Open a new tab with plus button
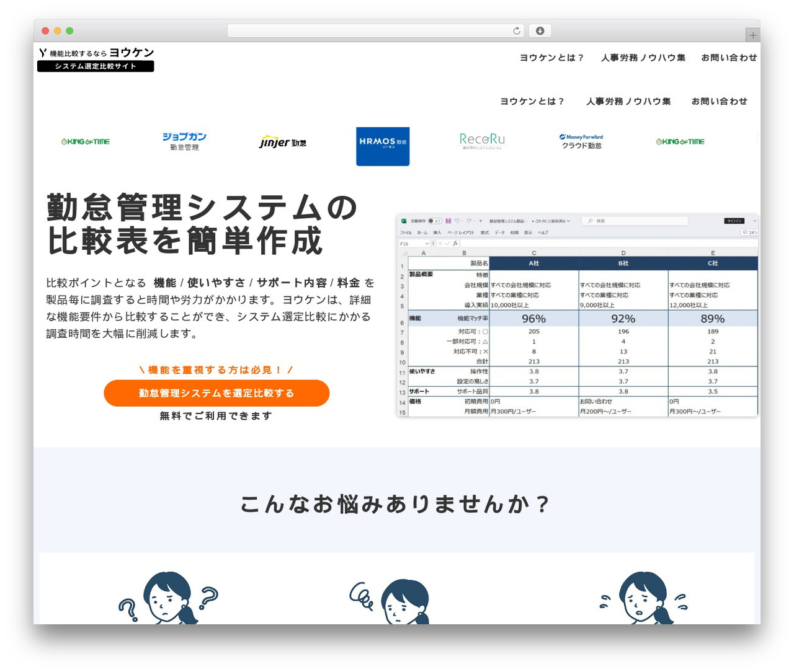The width and height of the screenshot is (794, 672). (752, 35)
